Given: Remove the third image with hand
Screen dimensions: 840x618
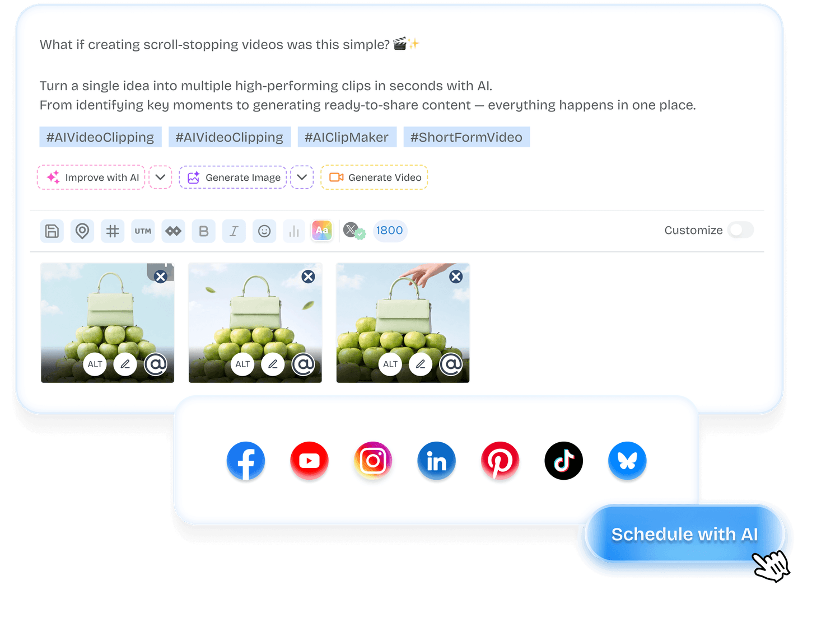Looking at the screenshot, I should click(x=456, y=277).
